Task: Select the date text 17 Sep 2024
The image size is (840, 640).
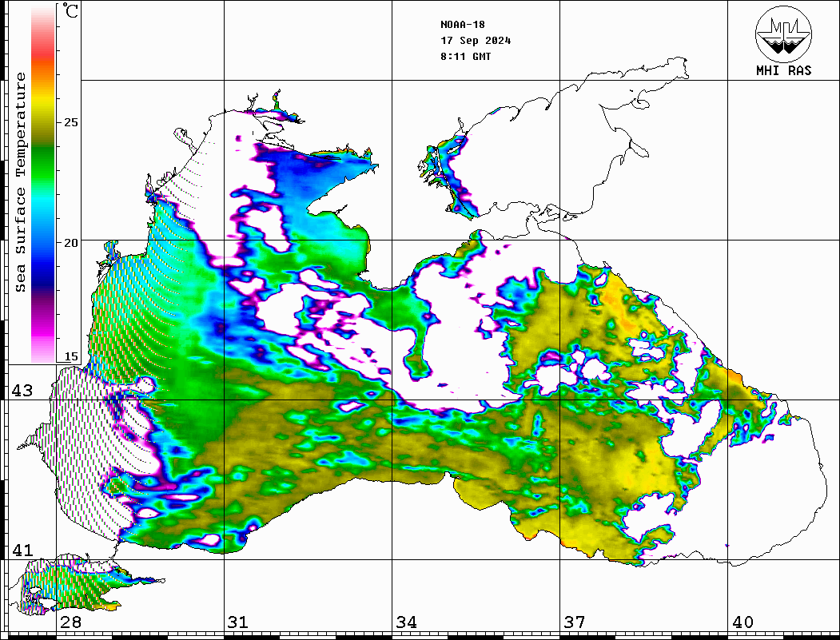Action: pos(476,41)
